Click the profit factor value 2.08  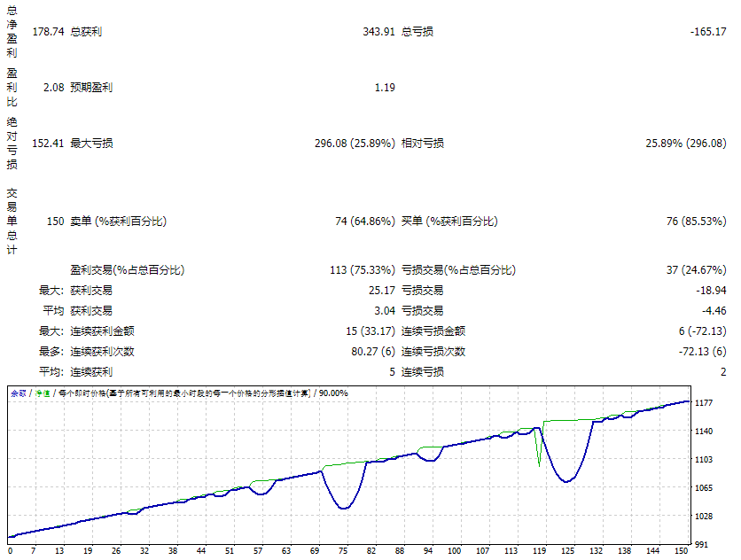[x=53, y=88]
